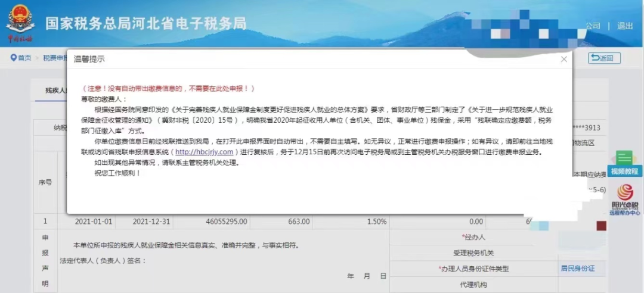The height and width of the screenshot is (293, 644).
Task: Click the 1.50% rate cell
Action: click(351, 221)
